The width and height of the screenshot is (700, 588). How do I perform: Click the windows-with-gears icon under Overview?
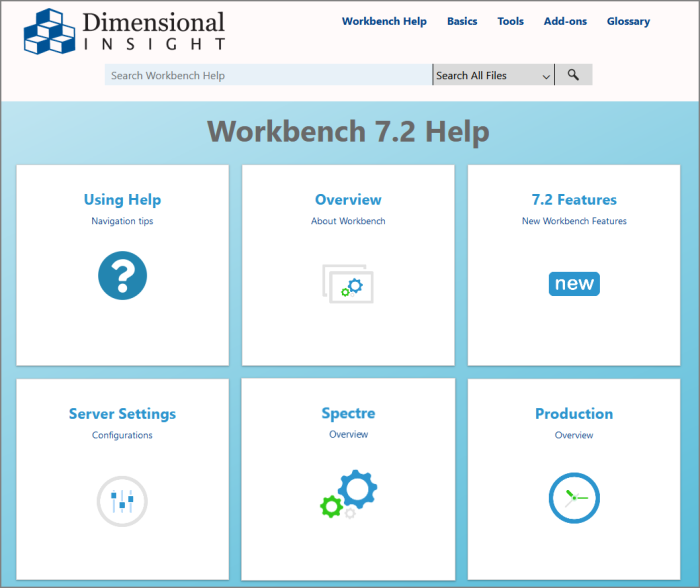click(348, 284)
